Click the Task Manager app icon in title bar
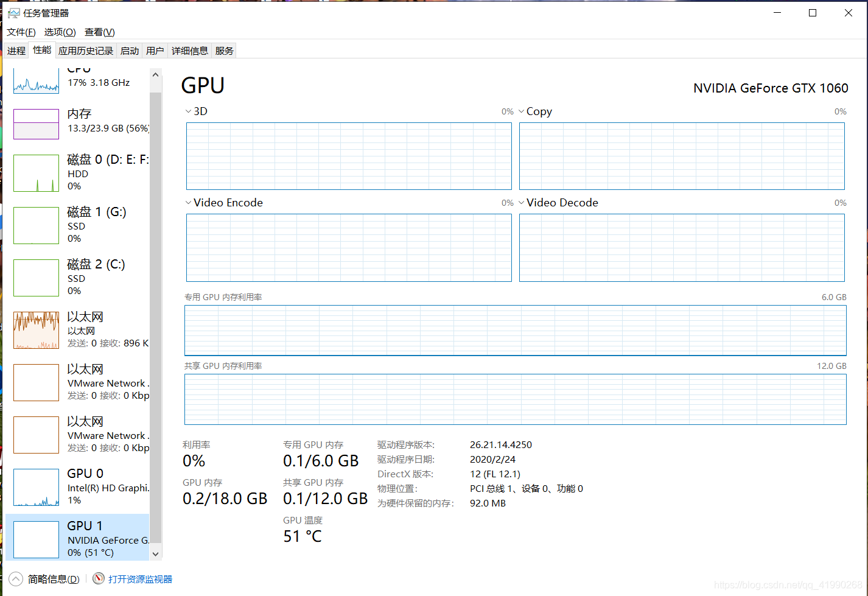Screen dimensions: 868x596 (13, 13)
